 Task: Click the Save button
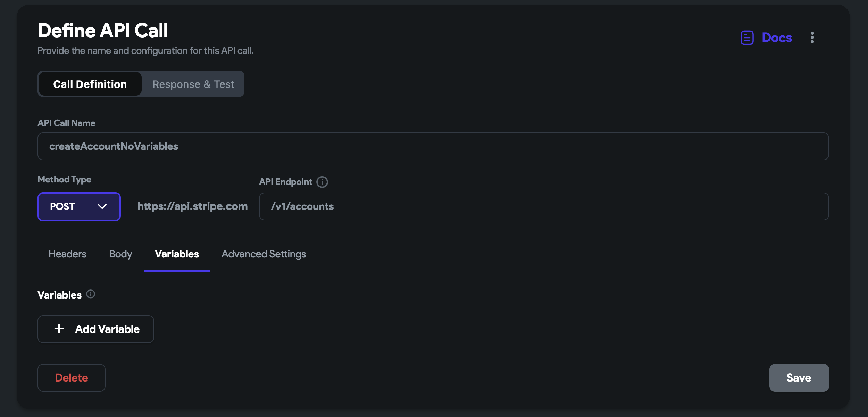pos(799,377)
